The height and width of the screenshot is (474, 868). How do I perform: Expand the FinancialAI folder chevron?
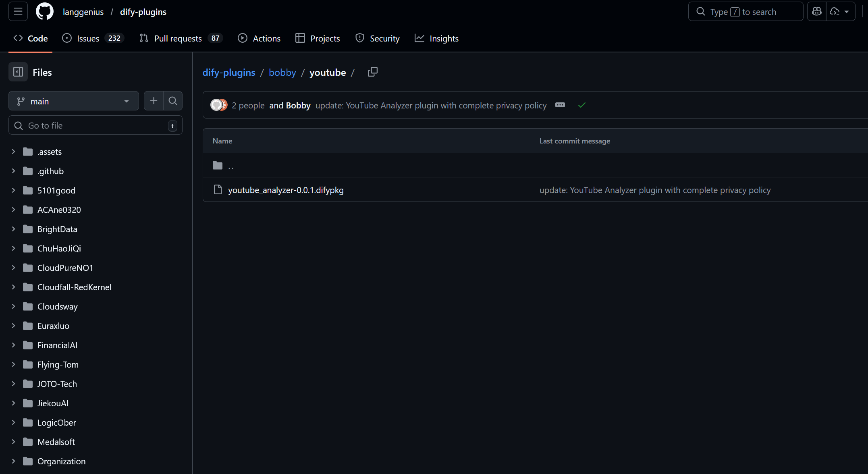(x=13, y=345)
